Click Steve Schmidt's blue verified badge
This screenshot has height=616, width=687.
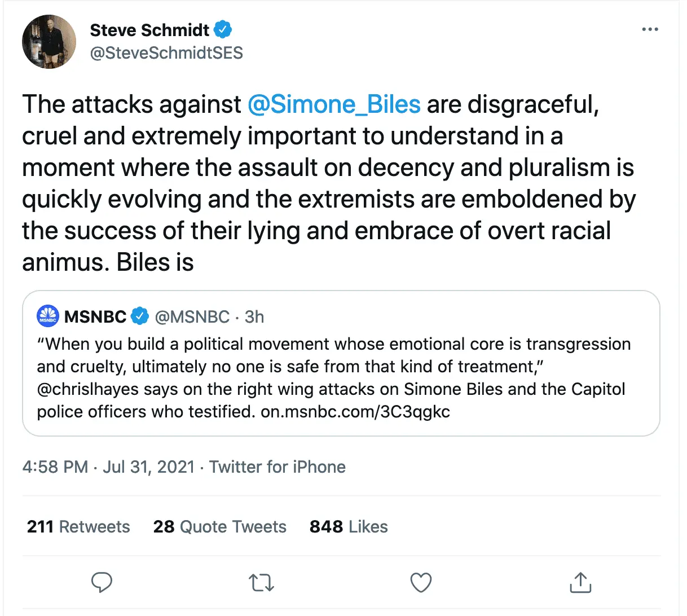coord(224,29)
